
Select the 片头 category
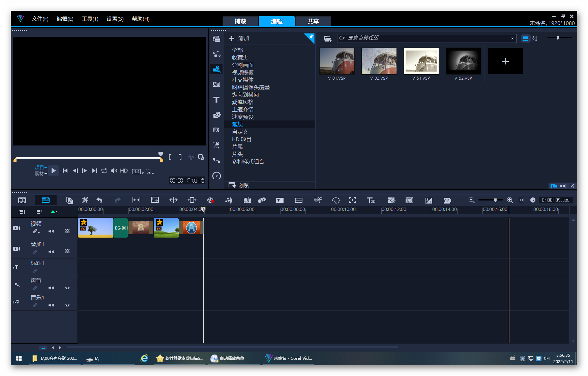(237, 154)
